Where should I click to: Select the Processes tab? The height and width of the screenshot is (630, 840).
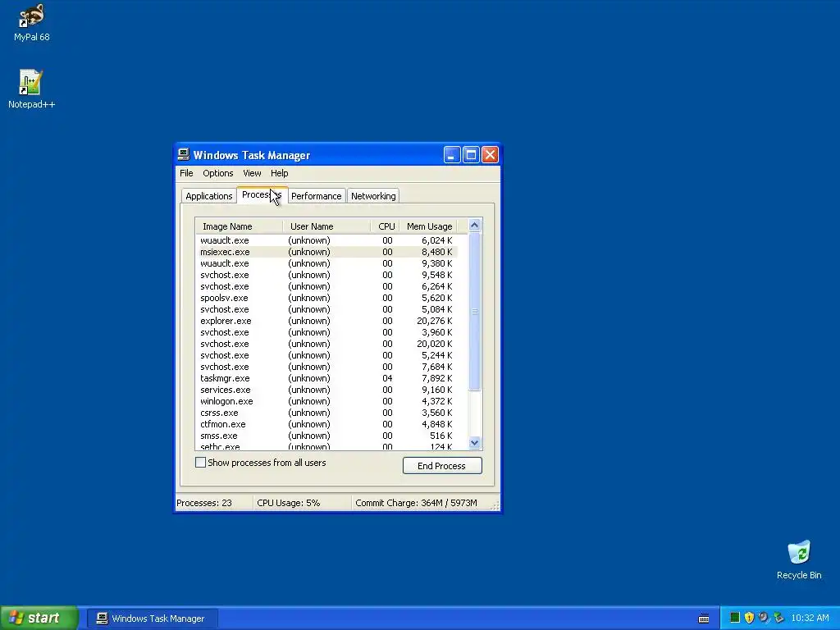pyautogui.click(x=262, y=195)
